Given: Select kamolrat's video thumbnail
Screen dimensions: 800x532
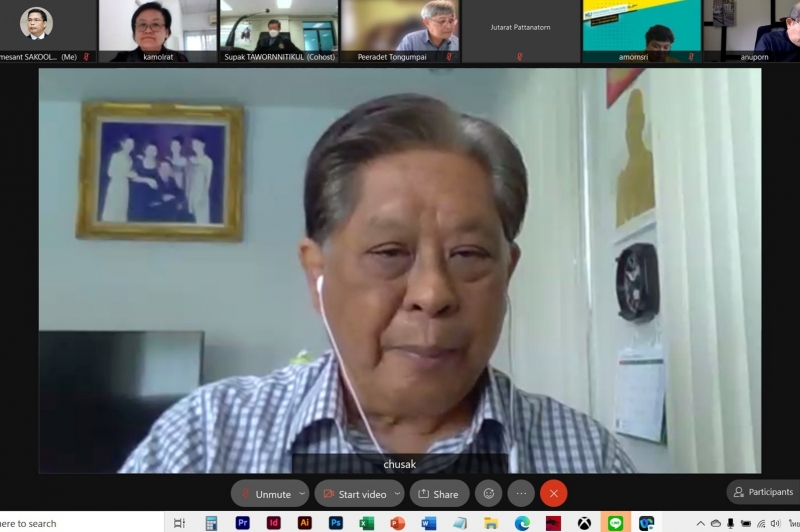Looking at the screenshot, I should [157, 30].
